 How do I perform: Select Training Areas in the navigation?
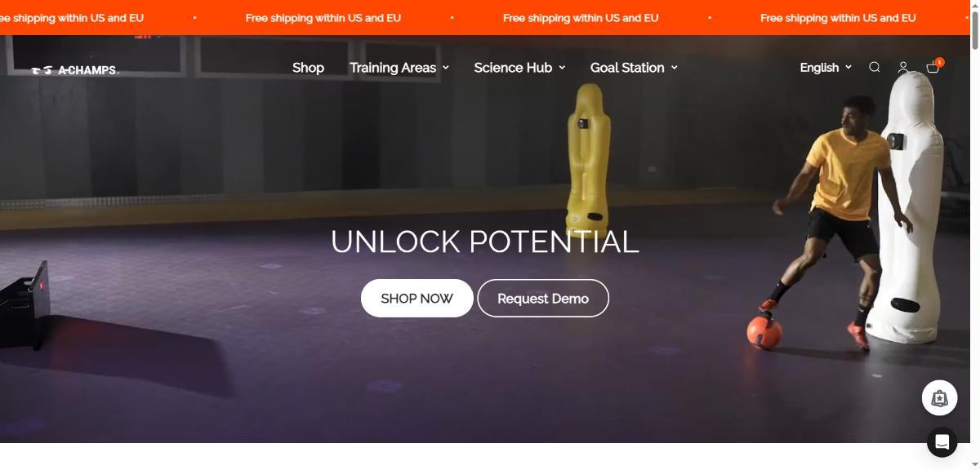393,68
